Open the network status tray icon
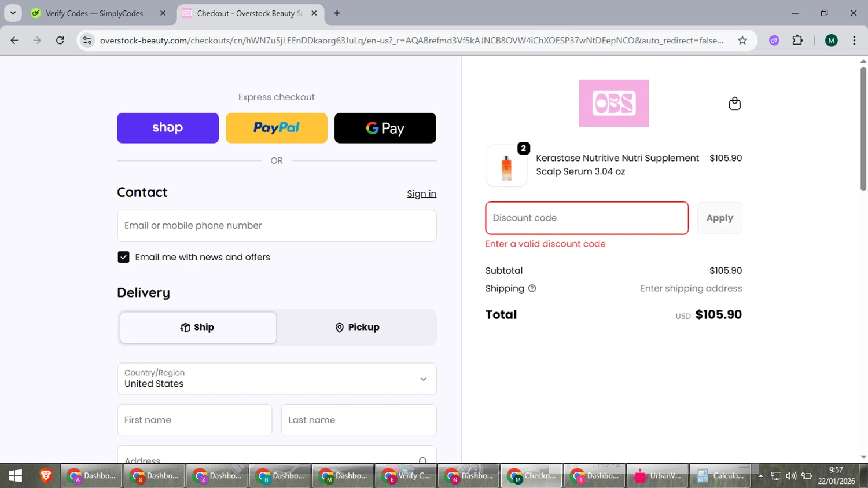The height and width of the screenshot is (488, 868). (776, 476)
